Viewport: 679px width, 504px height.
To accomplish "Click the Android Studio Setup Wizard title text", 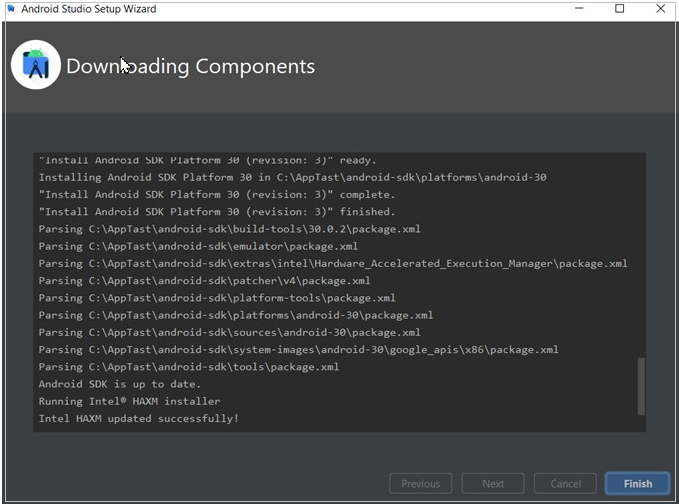I will click(x=88, y=9).
